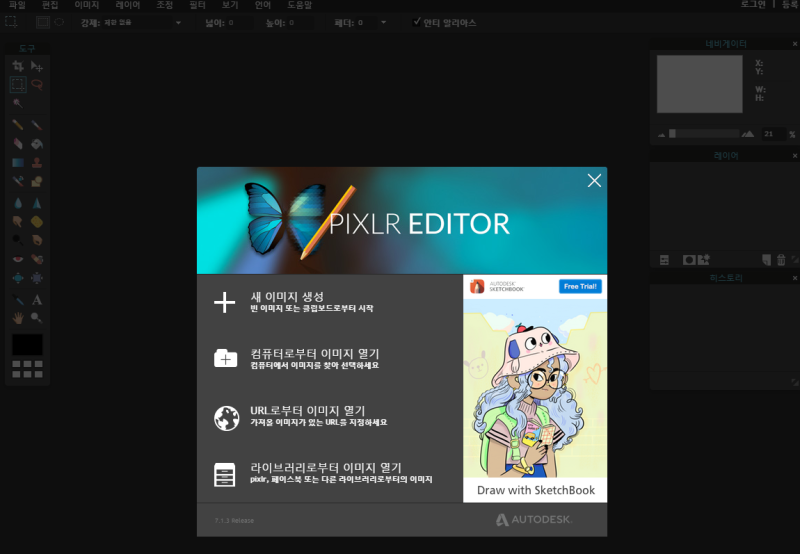Select the Gradient tool
The width and height of the screenshot is (800, 554).
point(18,163)
